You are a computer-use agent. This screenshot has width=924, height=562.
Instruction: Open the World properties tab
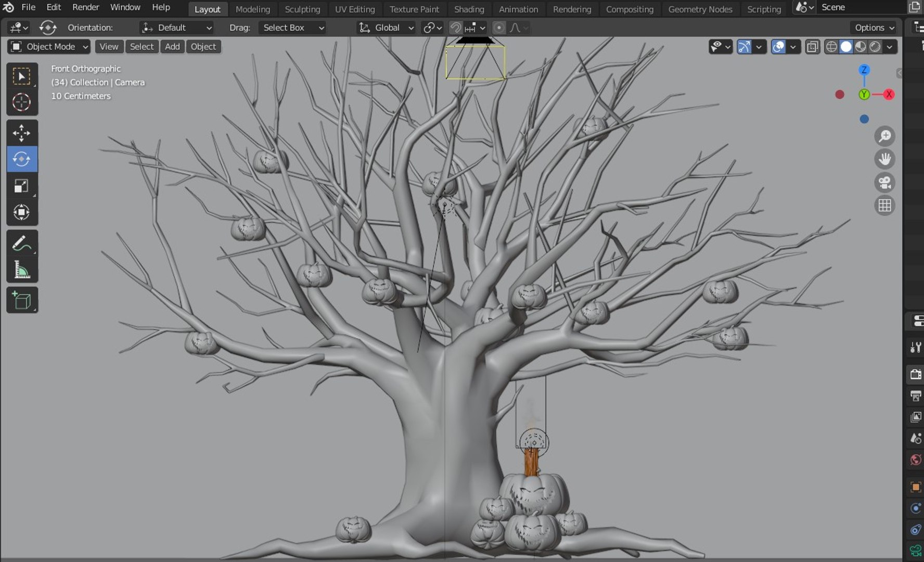click(916, 461)
